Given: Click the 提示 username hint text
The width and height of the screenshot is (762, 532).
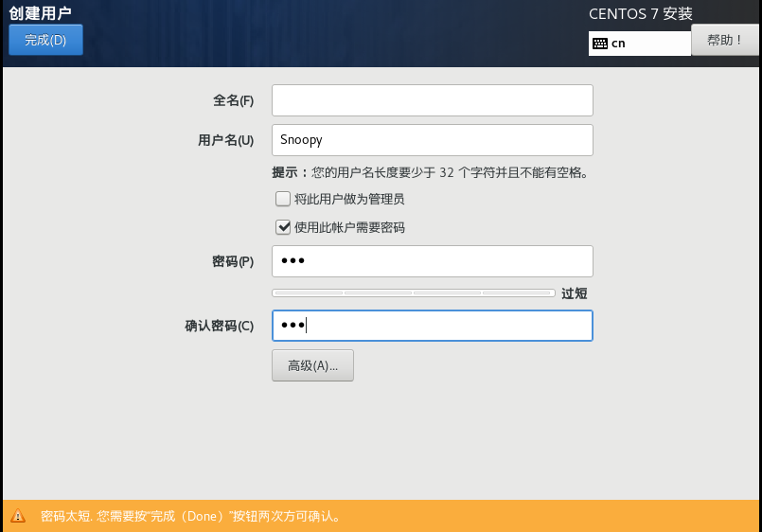Looking at the screenshot, I should tap(430, 172).
